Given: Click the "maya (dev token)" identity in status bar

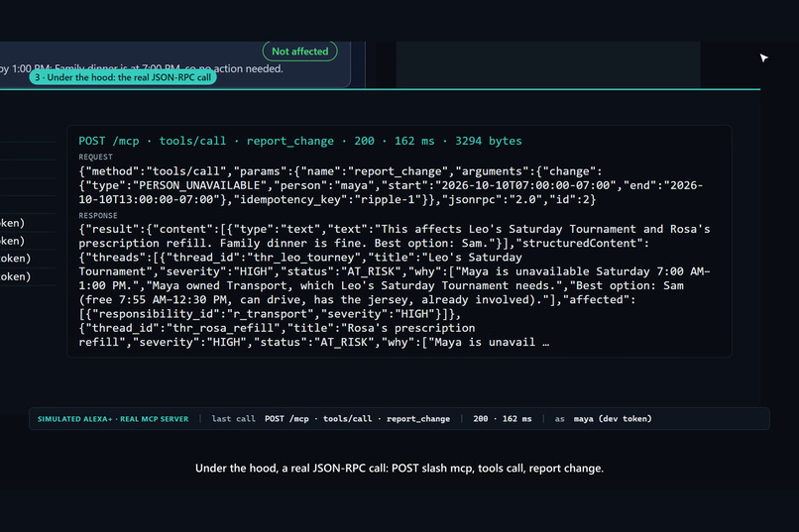Looking at the screenshot, I should tap(613, 419).
